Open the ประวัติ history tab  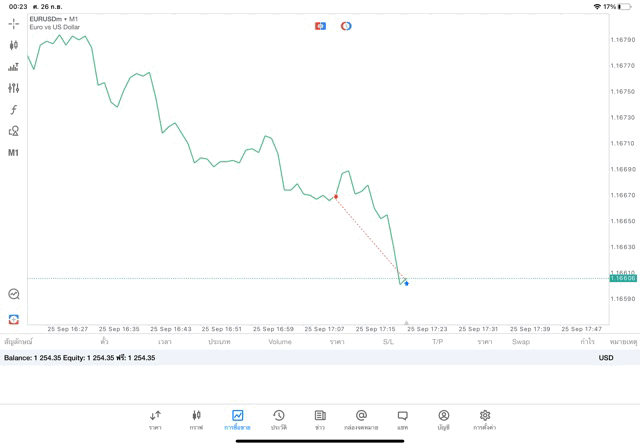point(279,419)
